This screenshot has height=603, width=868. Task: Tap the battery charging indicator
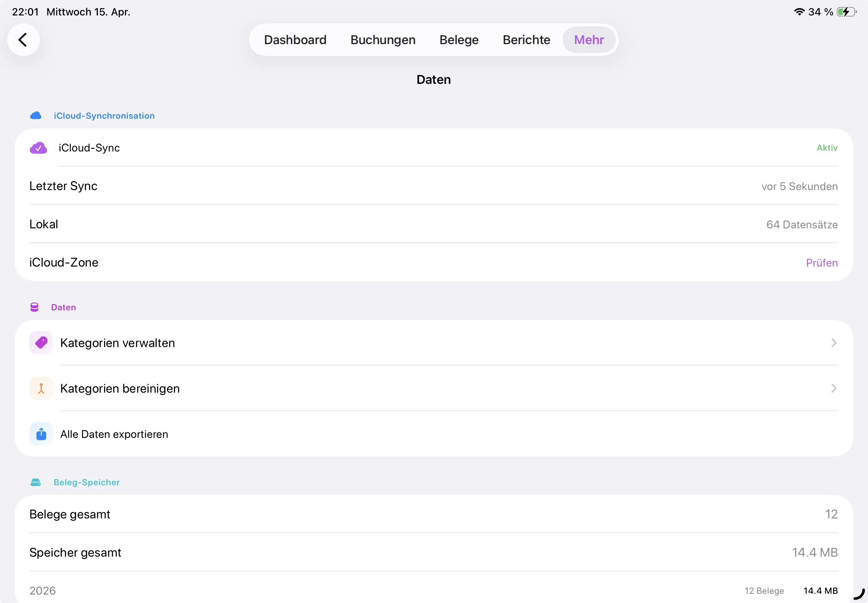coord(846,12)
